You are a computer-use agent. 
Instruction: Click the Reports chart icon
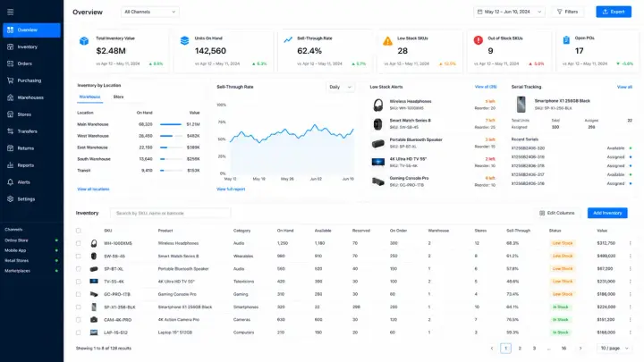10,165
